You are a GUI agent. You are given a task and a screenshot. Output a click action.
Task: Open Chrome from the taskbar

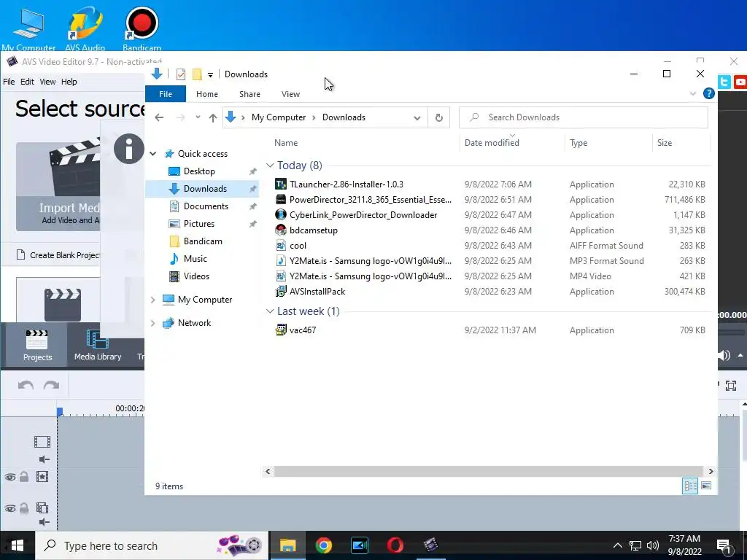(323, 545)
